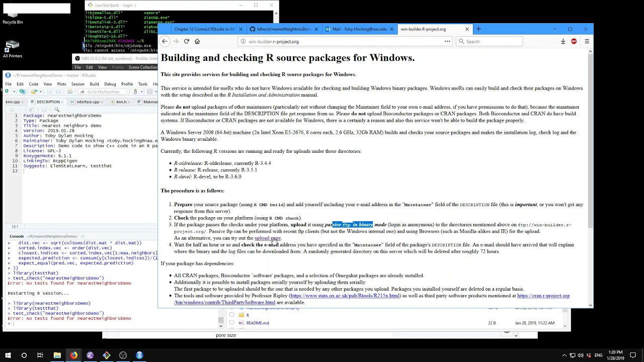
Task: Open the RStudio File menu
Action: click(9, 84)
